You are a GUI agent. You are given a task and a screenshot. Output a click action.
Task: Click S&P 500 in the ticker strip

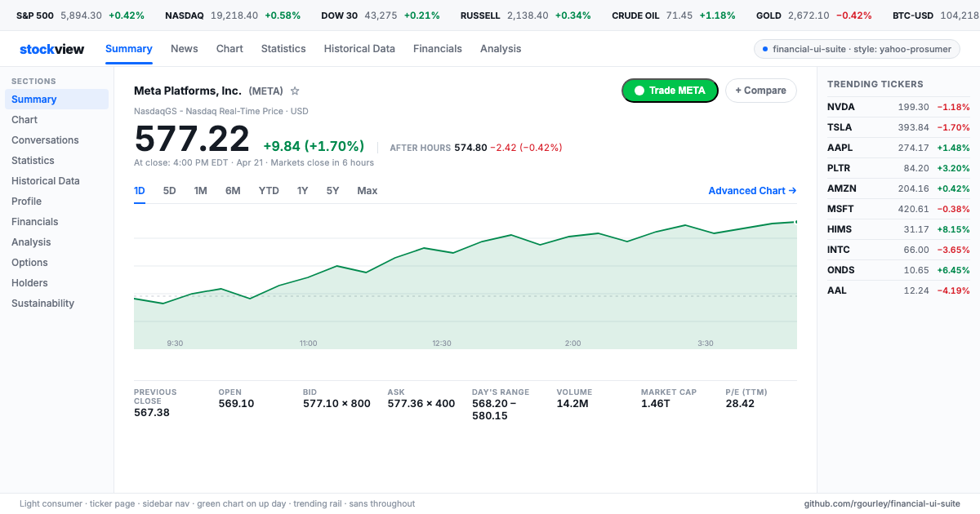point(80,16)
